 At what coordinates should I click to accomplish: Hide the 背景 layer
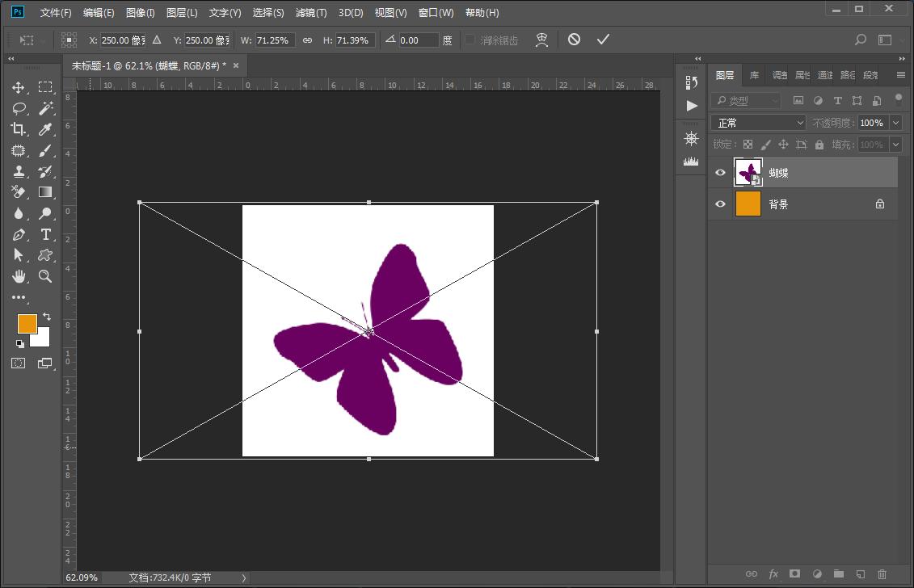[720, 204]
